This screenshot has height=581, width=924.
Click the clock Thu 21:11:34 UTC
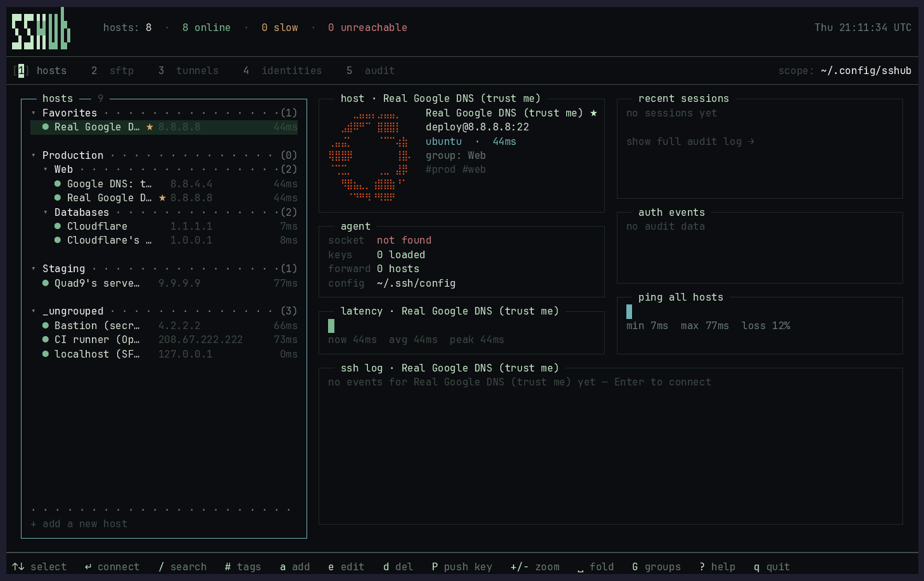(863, 28)
